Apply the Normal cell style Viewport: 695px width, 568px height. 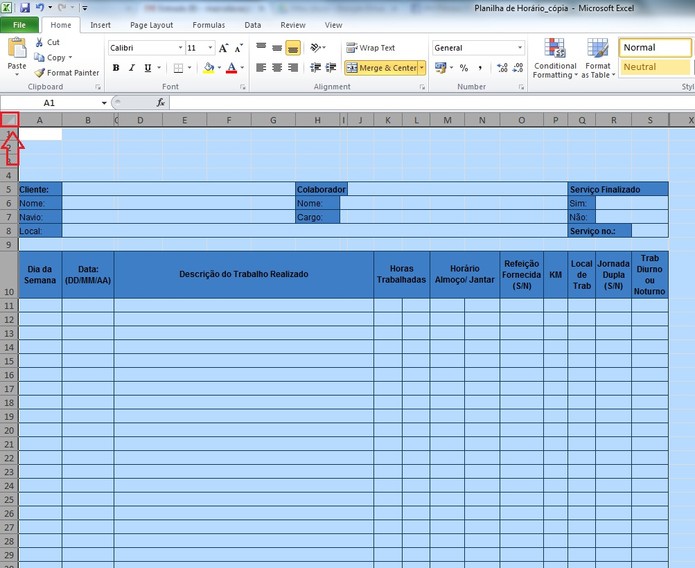655,47
